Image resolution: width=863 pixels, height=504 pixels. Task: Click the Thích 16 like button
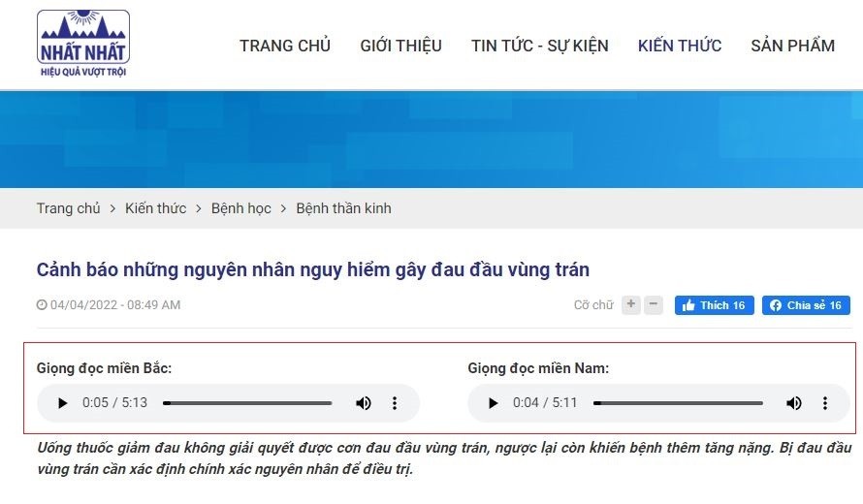click(x=715, y=305)
